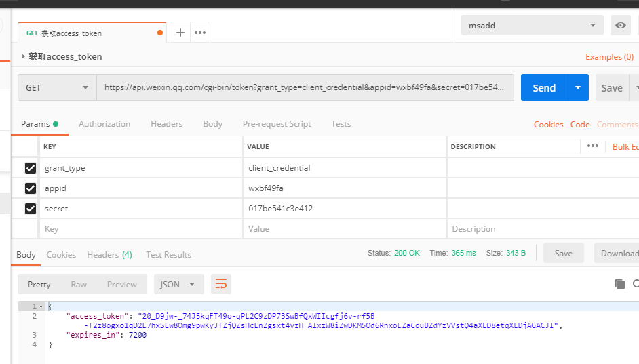
Task: Open the Tests tab
Action: click(341, 124)
